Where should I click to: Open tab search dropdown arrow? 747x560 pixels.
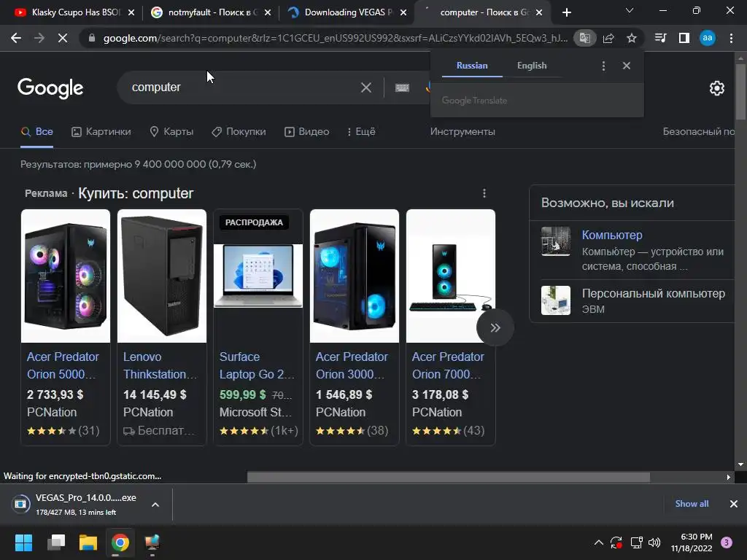630,10
